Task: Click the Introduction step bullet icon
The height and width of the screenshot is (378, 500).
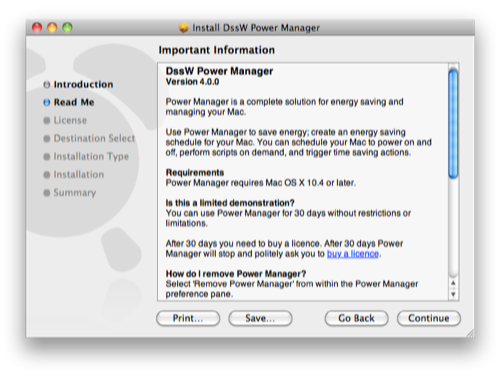Action: pos(47,85)
